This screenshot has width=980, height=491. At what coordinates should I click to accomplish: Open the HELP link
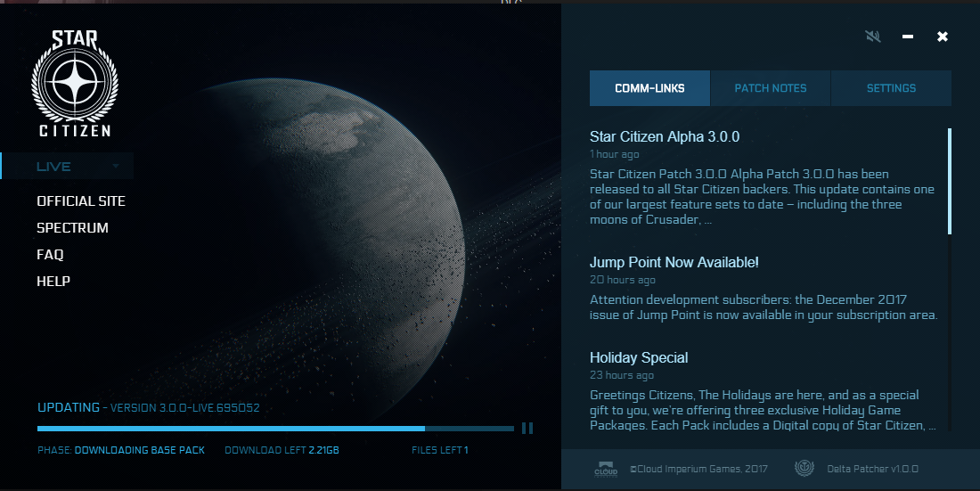(53, 282)
